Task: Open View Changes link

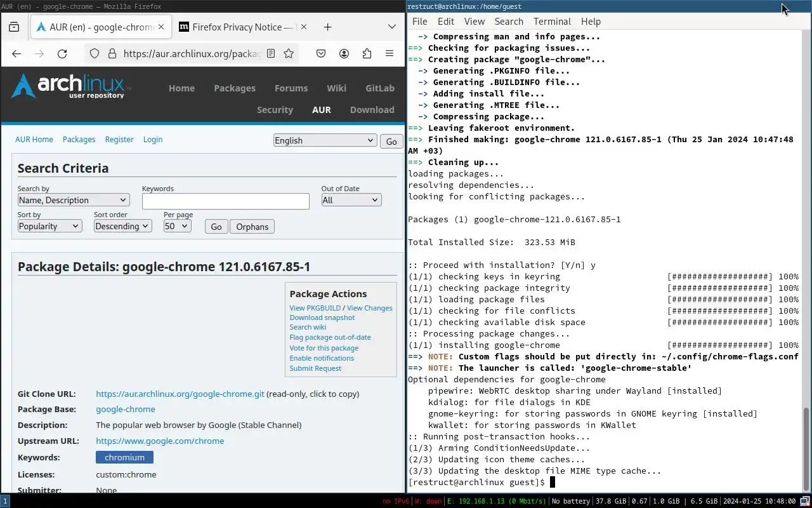Action: point(370,308)
